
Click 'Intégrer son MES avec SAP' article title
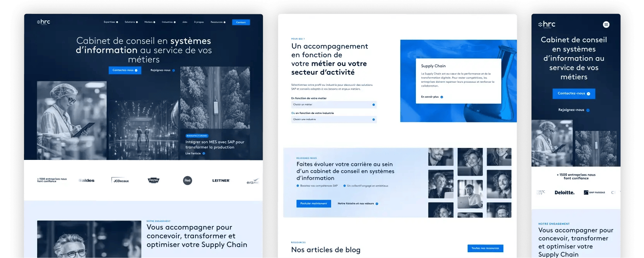(x=215, y=144)
